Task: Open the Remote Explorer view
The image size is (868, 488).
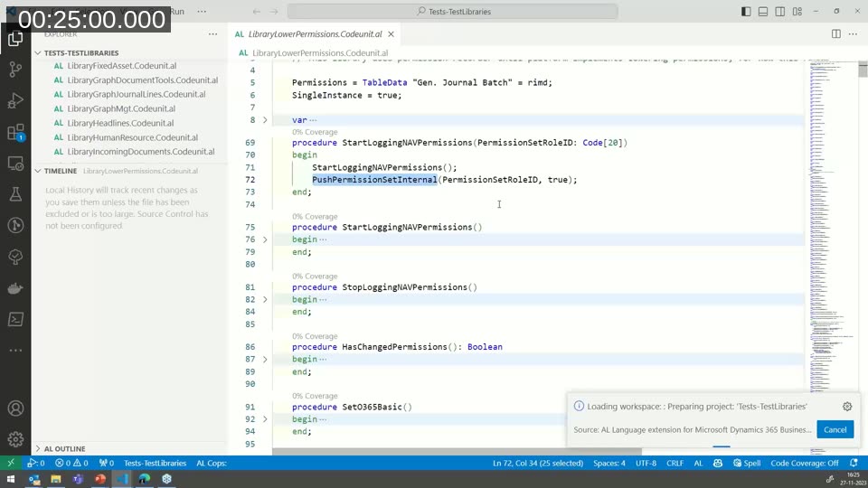Action: click(x=15, y=164)
